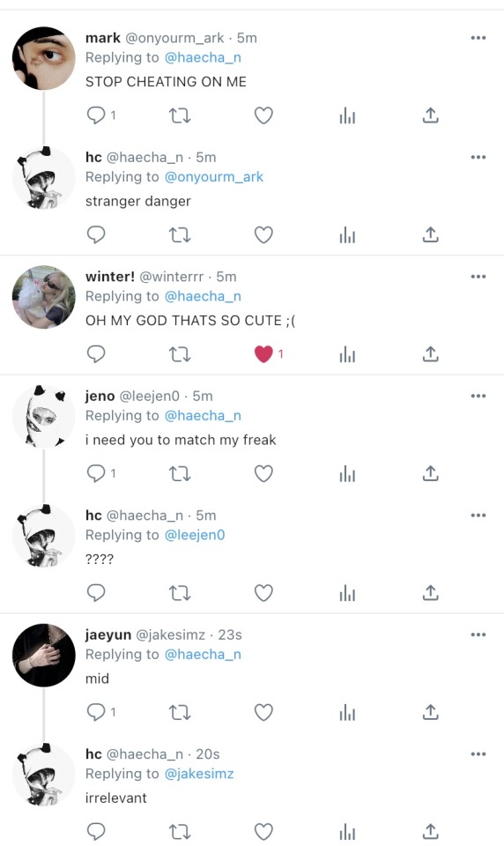The image size is (504, 846).
Task: Open more options on jaeyun's tweet
Action: point(478,634)
